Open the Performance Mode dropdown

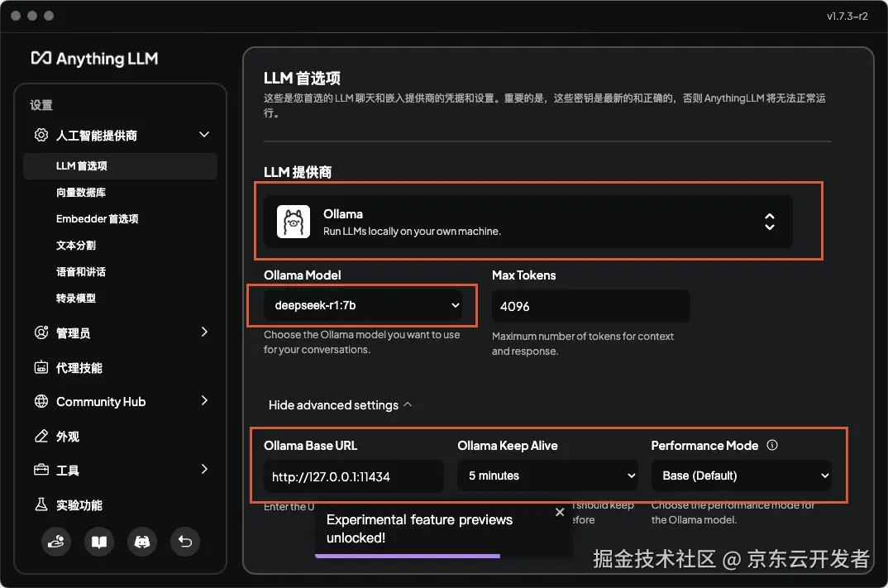742,476
